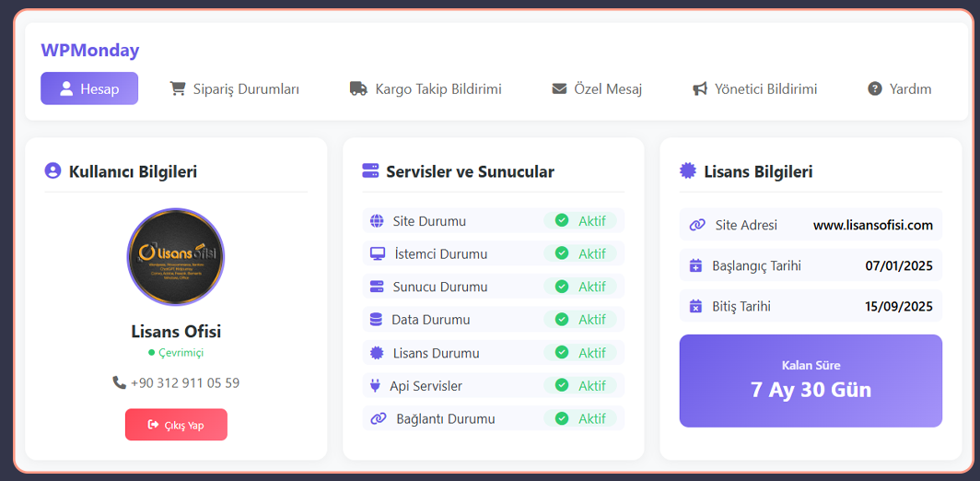This screenshot has height=481, width=980.
Task: Open the Yardım tab
Action: pyautogui.click(x=899, y=88)
